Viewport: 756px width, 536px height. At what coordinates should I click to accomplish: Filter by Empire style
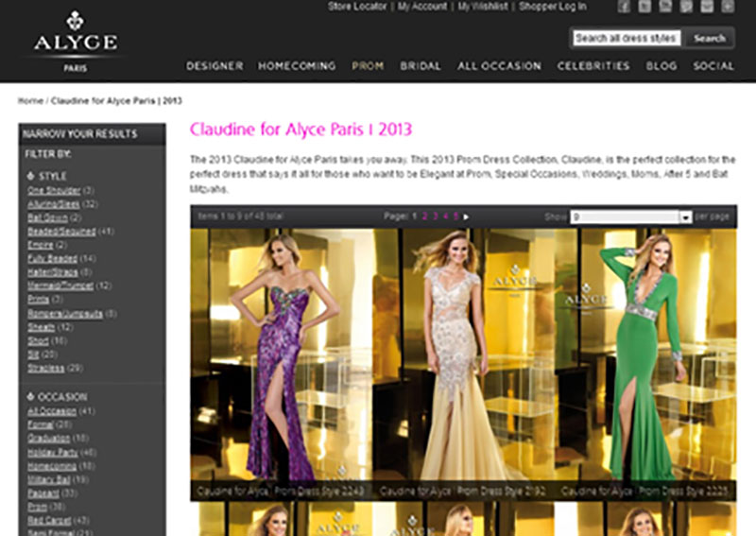pyautogui.click(x=40, y=245)
